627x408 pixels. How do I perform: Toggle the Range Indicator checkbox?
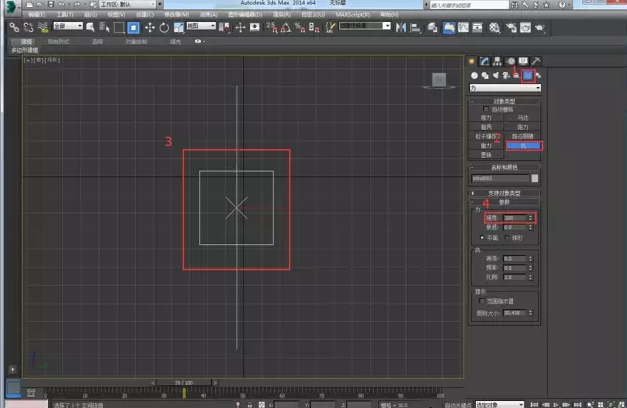click(482, 300)
